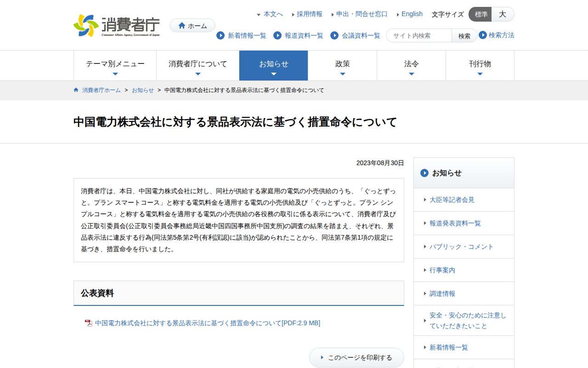Click the arrow icon beside 検索方法

pyautogui.click(x=483, y=35)
